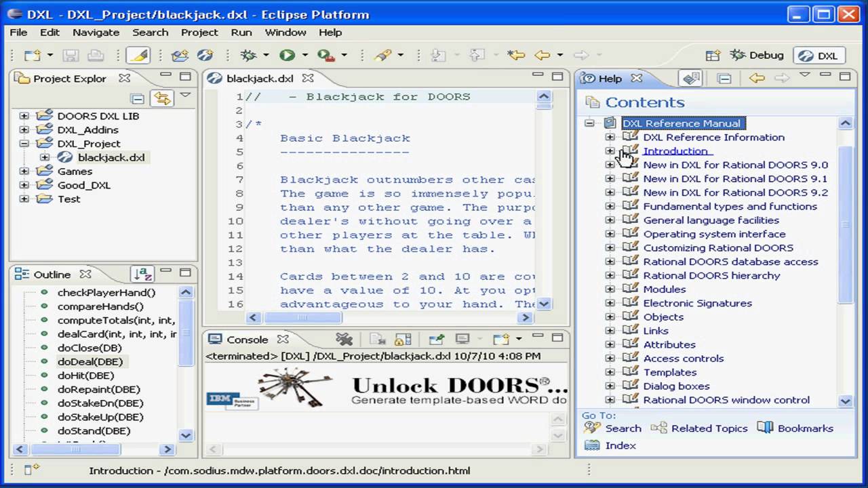The width and height of the screenshot is (868, 488).
Task: Open the Window menu
Action: coord(285,32)
